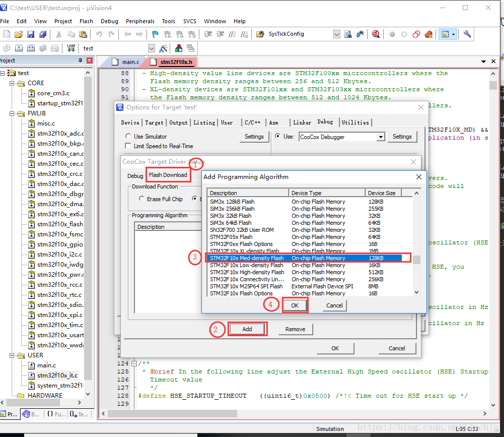The height and width of the screenshot is (437, 504).
Task: Select STM32F10x High-density Flash row
Action: click(x=304, y=272)
